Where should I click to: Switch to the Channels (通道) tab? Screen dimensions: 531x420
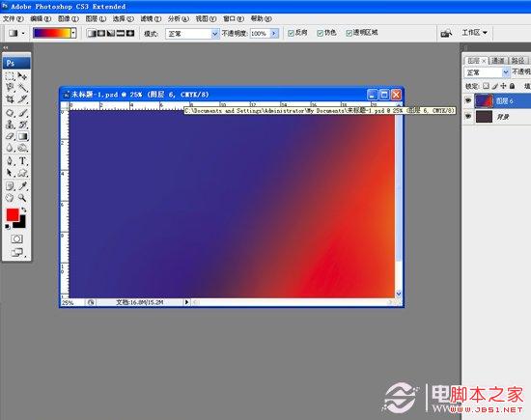tap(498, 61)
